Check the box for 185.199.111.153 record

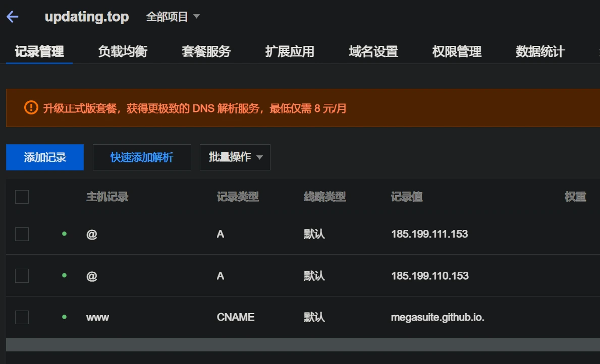coord(22,234)
